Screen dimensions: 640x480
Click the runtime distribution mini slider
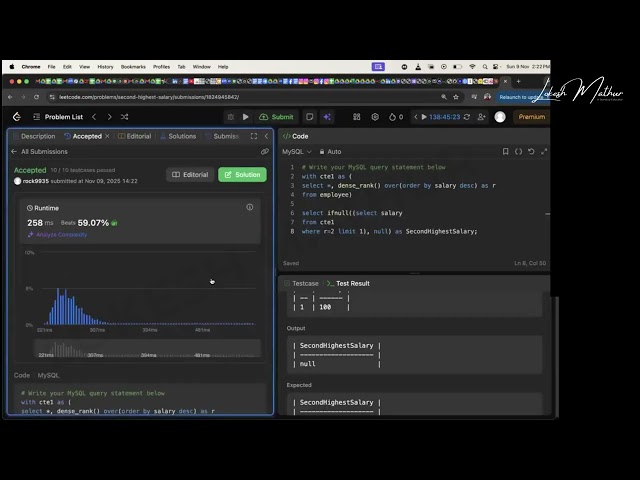(x=147, y=348)
